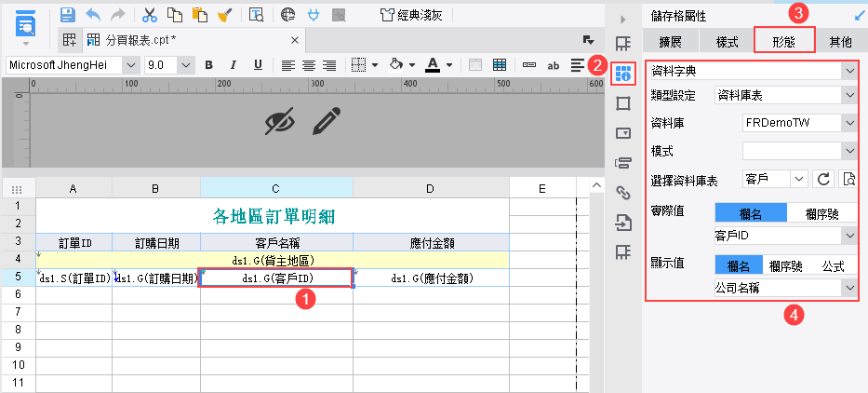Select 公式 option for 顯示值
The width and height of the screenshot is (868, 393).
834,266
